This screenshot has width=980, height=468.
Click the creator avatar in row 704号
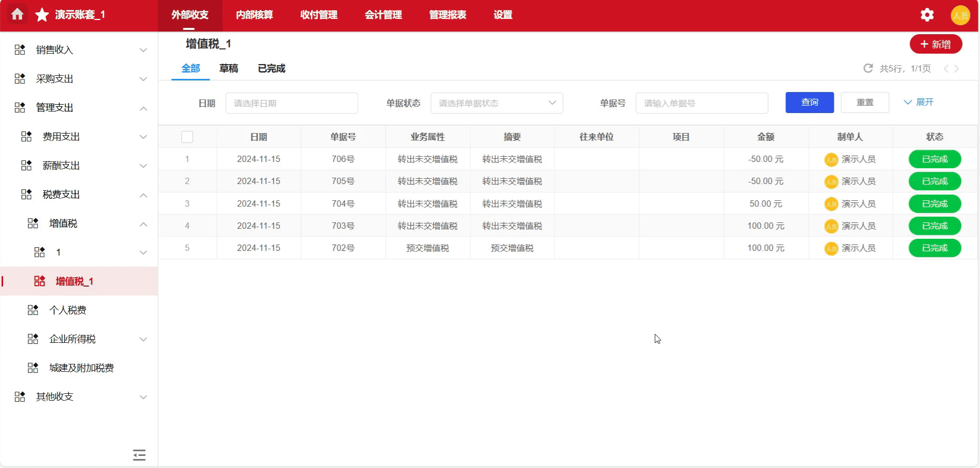pos(831,204)
